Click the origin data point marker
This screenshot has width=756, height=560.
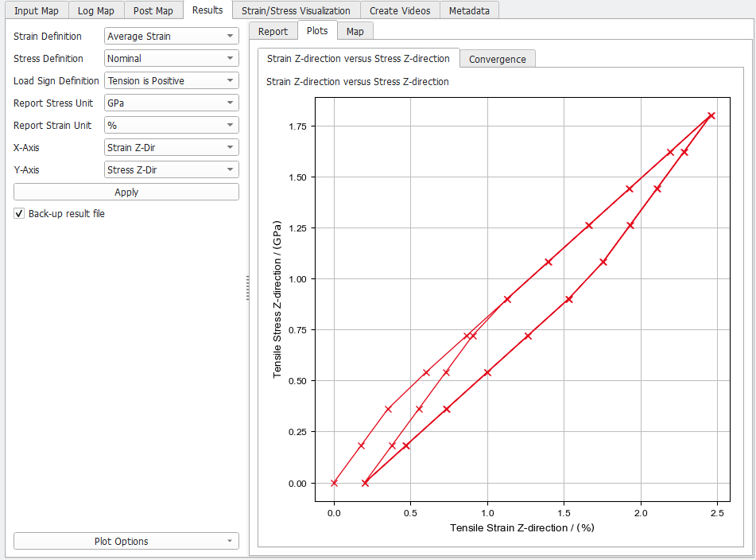[334, 483]
